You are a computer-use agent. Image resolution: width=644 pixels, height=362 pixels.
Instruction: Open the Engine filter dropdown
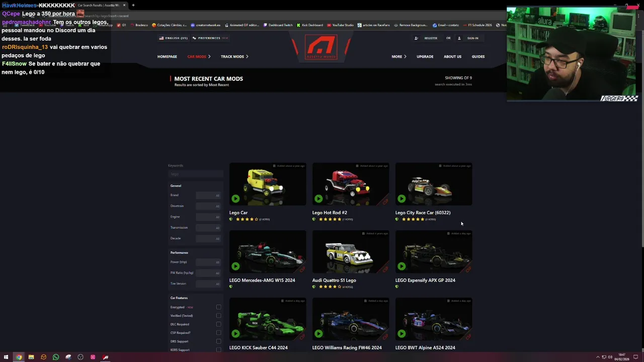208,217
